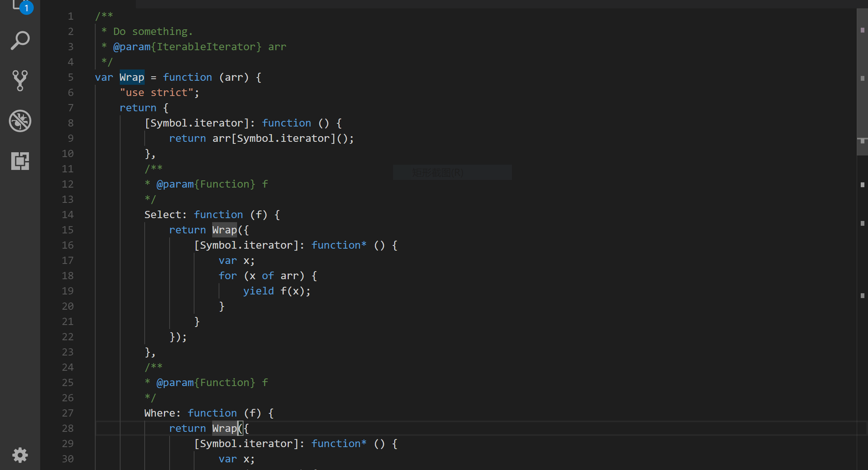Click the Wrap call on line 28

tap(224, 428)
